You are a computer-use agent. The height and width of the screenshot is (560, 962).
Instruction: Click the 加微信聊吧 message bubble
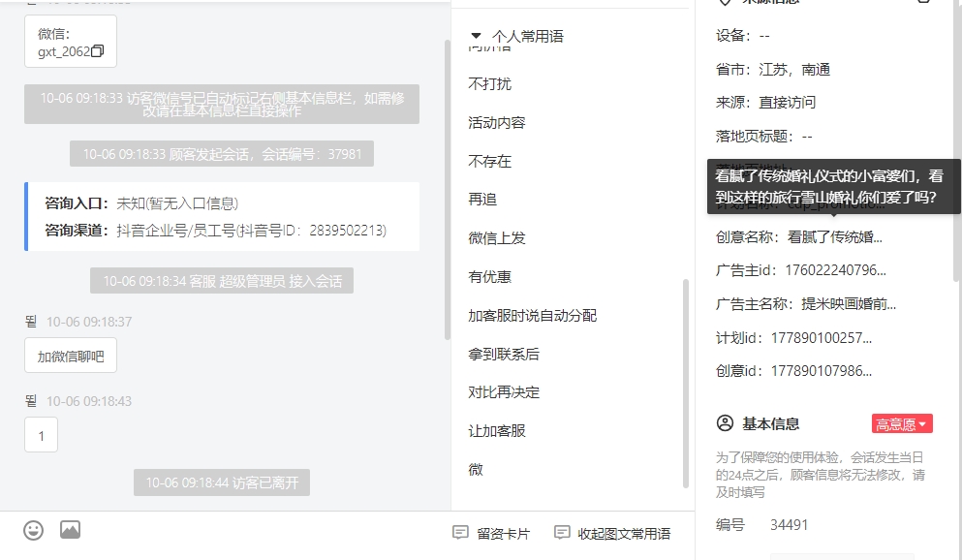(x=71, y=356)
